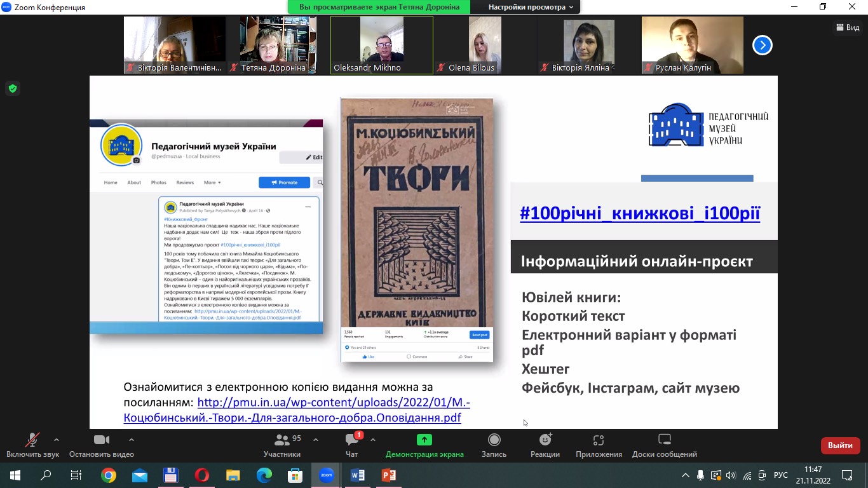Select Oleksandr Mikhno's video thumbnail
The width and height of the screenshot is (868, 488).
click(381, 44)
